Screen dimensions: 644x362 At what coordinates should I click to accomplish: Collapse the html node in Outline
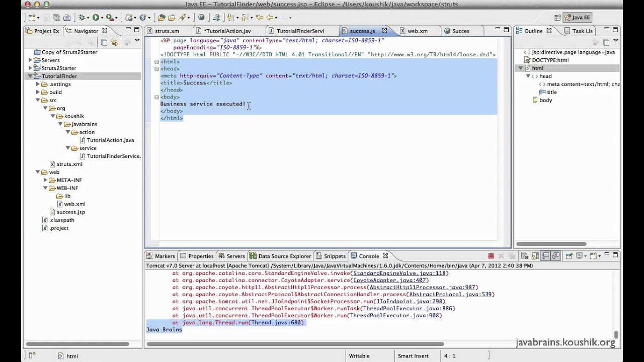tap(521, 68)
